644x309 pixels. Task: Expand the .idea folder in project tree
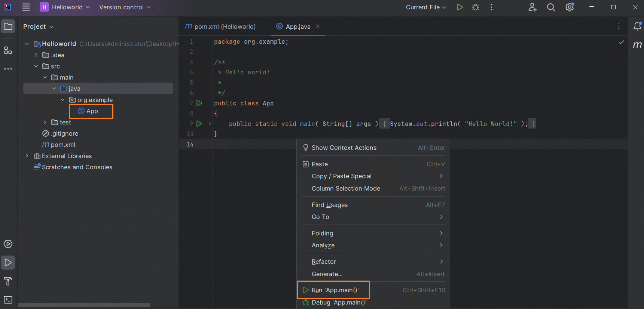coord(36,55)
